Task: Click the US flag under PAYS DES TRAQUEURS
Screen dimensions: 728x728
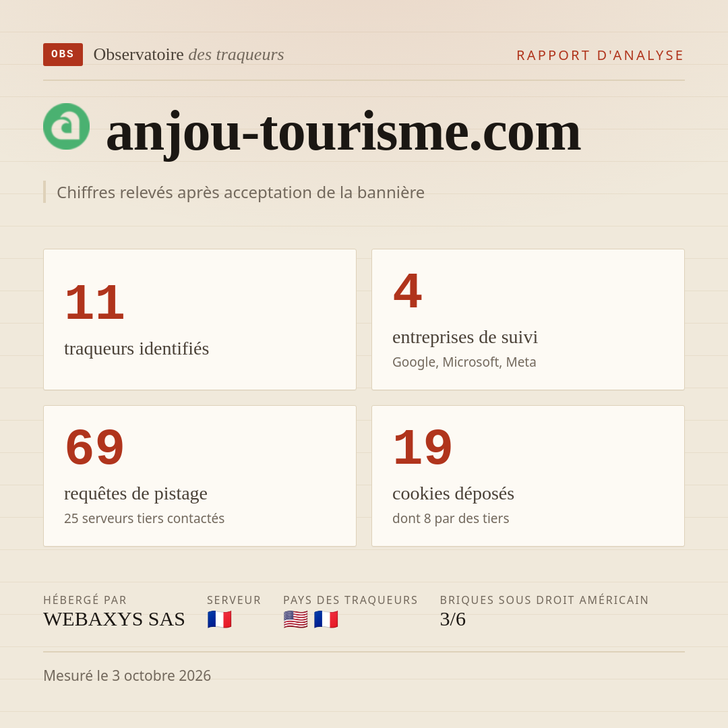Action: pos(295,619)
